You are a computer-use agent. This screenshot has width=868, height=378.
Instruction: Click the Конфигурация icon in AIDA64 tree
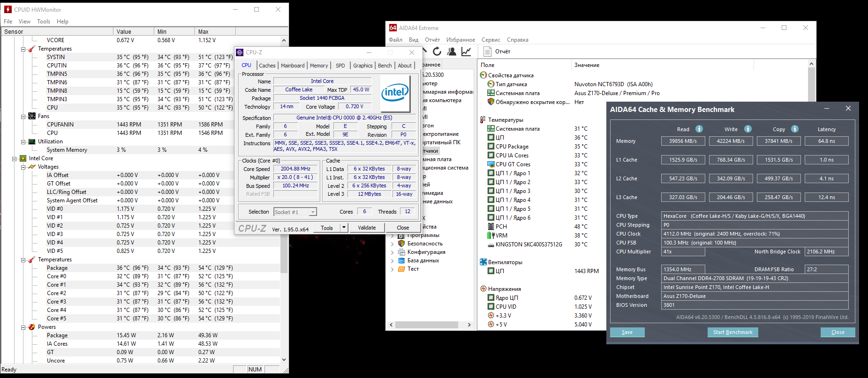click(x=401, y=252)
